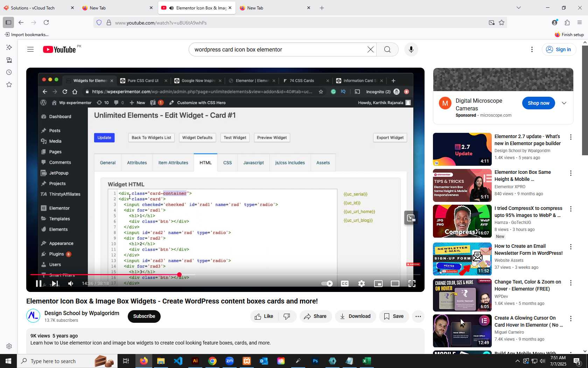
Task: Open the CompressX video thumbnail
Action: 462,221
